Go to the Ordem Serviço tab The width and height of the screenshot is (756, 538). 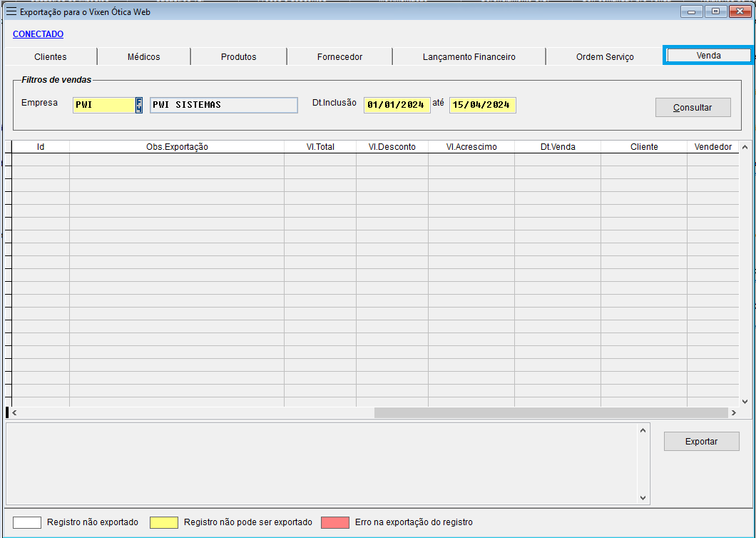click(x=605, y=57)
